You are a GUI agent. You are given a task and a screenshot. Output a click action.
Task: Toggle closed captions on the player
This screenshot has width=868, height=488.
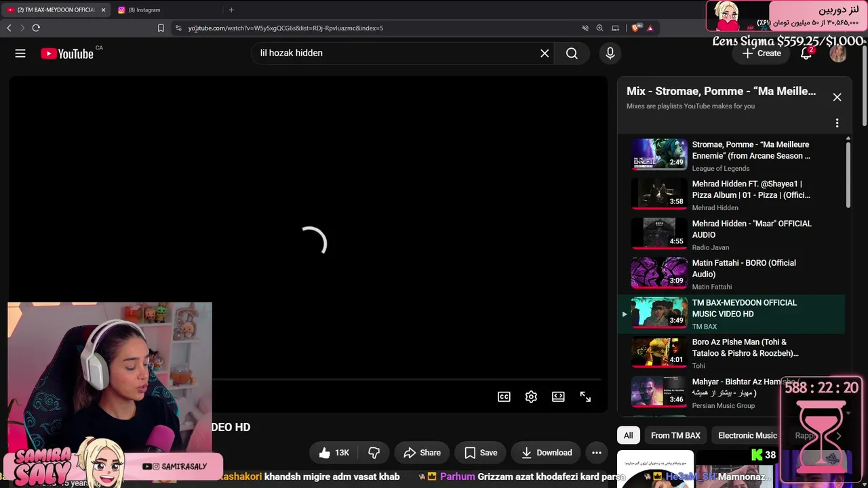point(504,397)
